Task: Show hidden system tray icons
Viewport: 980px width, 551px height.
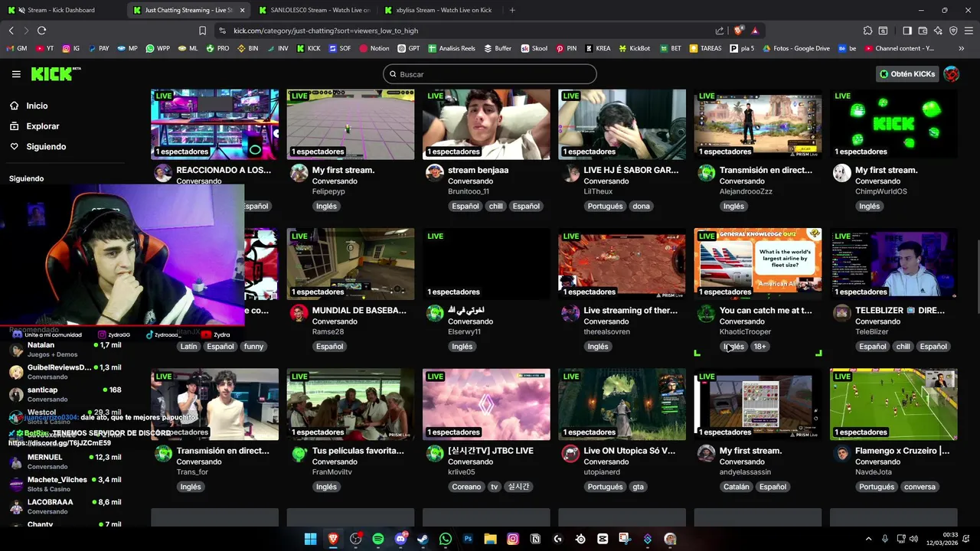Action: (x=868, y=539)
